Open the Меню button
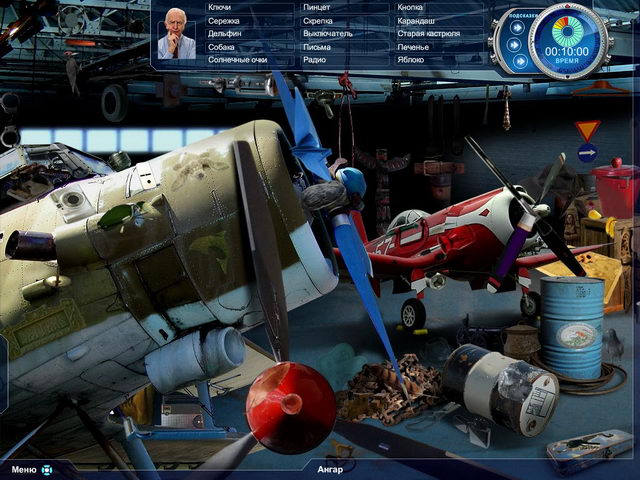 tap(24, 469)
